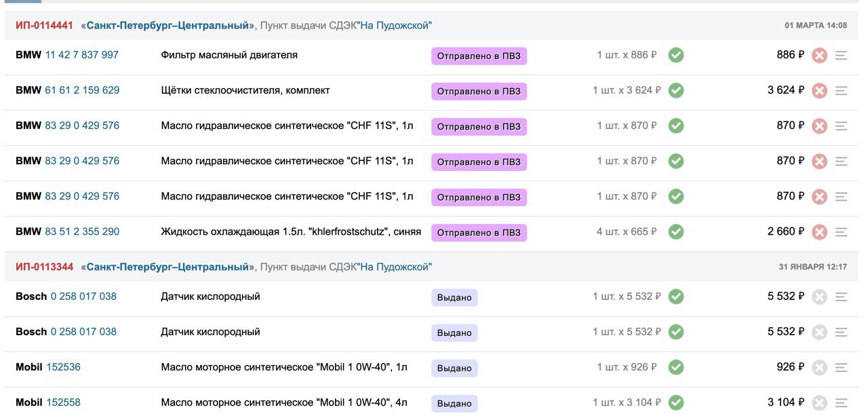Viewport: 868px width, 420px height.
Task: Click quantity "1 шт. x 926 ₽"
Action: click(627, 367)
